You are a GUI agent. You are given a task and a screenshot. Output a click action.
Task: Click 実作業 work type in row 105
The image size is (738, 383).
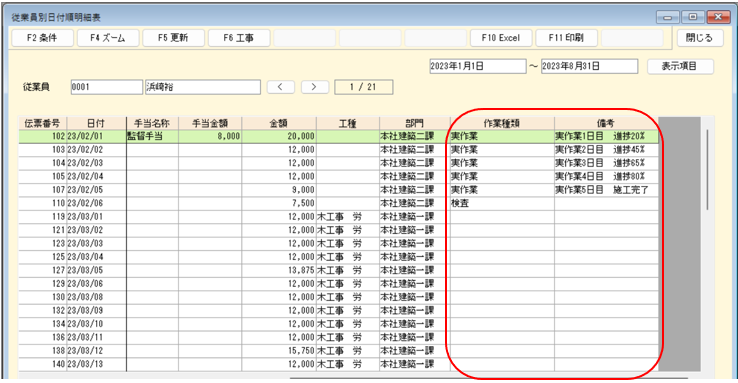[x=502, y=176]
